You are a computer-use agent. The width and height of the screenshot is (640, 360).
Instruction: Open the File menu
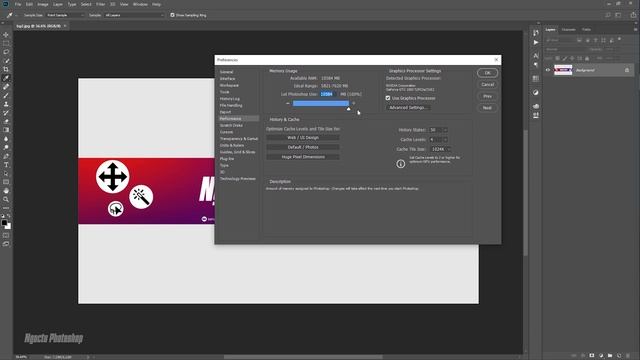pyautogui.click(x=18, y=4)
